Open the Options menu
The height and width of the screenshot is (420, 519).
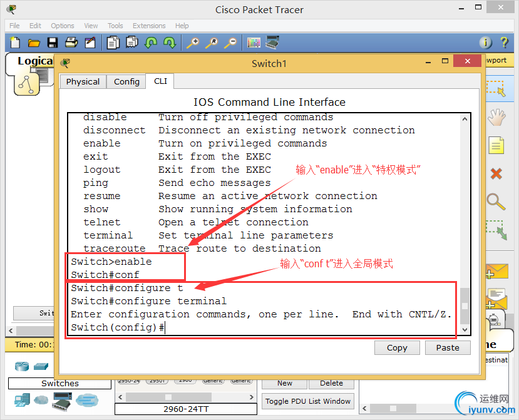point(62,26)
